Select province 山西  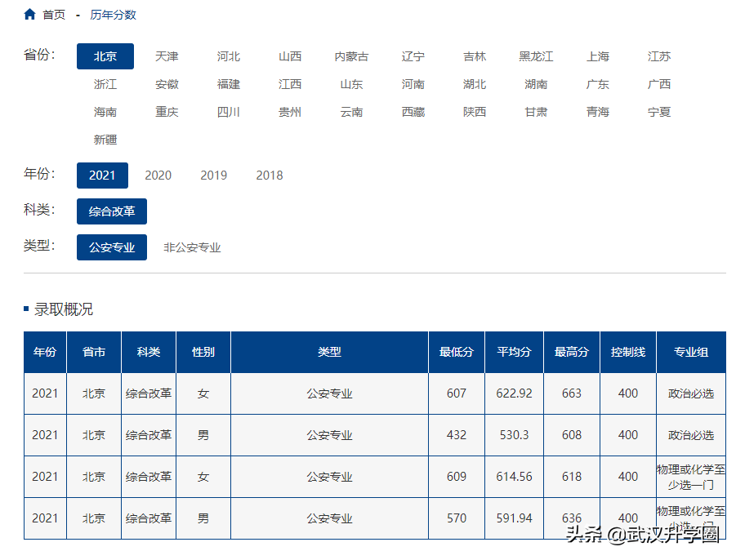click(x=290, y=56)
